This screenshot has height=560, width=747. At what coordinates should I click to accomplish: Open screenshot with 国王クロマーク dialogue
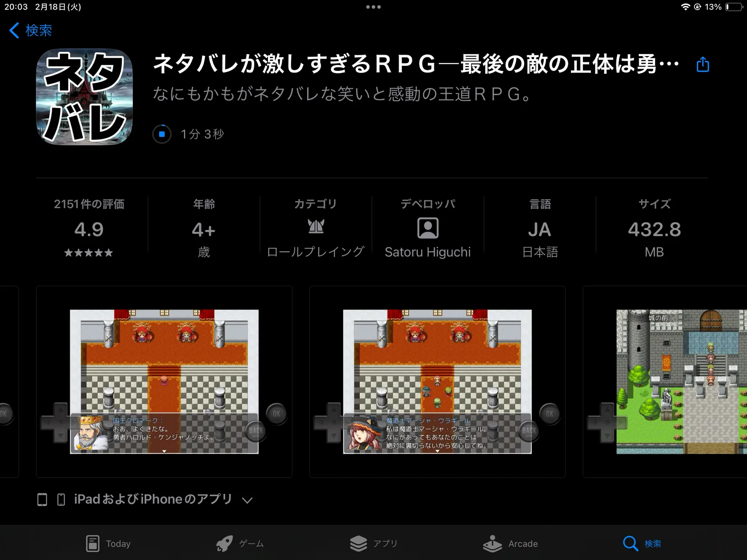click(164, 382)
